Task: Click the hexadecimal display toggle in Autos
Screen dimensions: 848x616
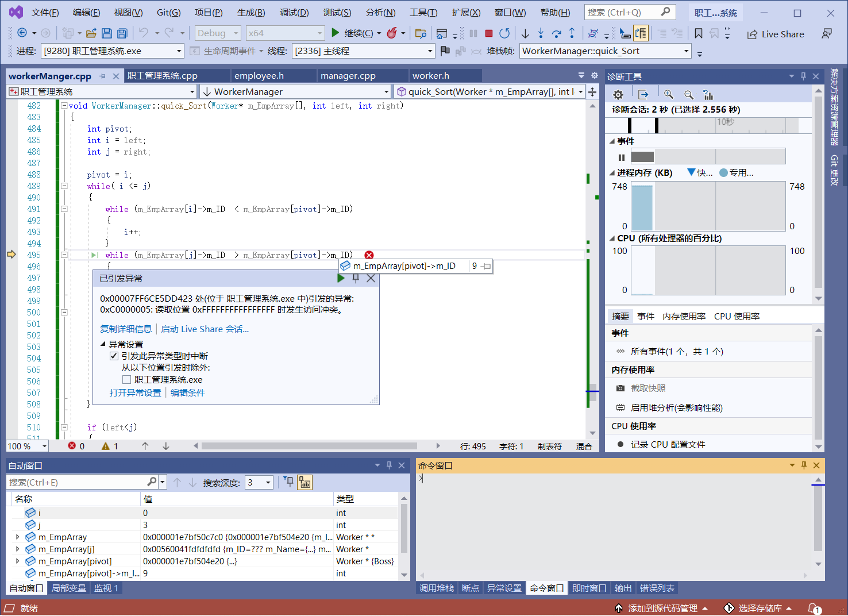Action: [304, 482]
